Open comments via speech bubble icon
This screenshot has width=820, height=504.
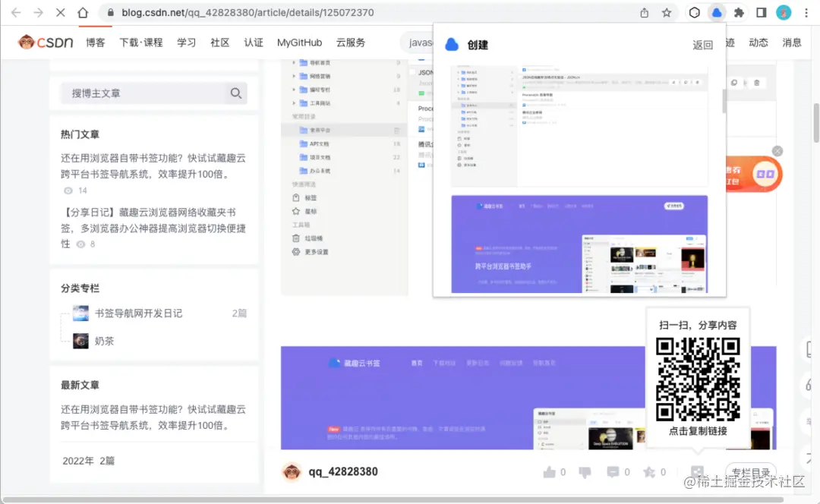coord(613,471)
